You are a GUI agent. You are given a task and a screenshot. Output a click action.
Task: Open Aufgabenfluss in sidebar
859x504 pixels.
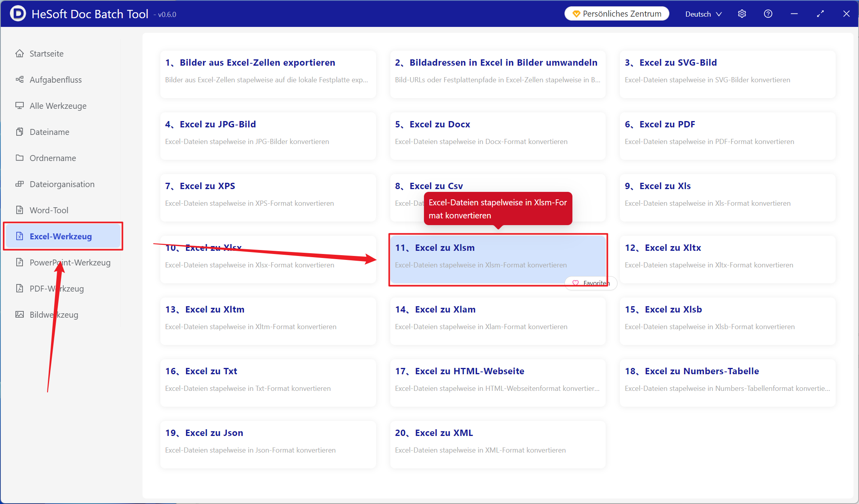63,80
